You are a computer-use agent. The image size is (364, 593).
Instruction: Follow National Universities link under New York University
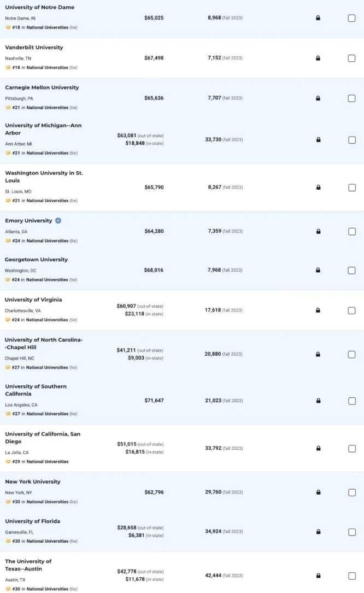point(48,502)
